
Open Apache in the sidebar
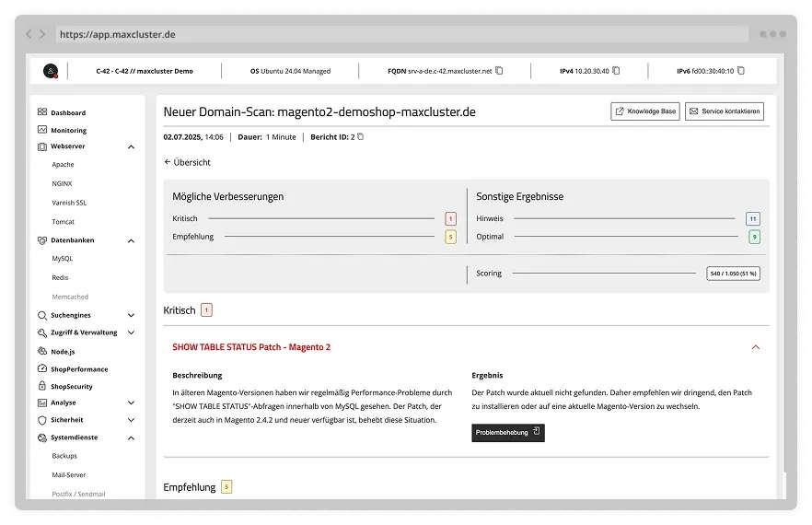(x=64, y=164)
